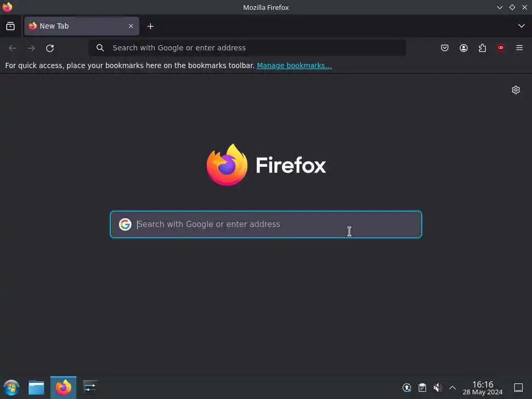Select the New Tab tab
The height and width of the screenshot is (399, 532).
(x=82, y=26)
